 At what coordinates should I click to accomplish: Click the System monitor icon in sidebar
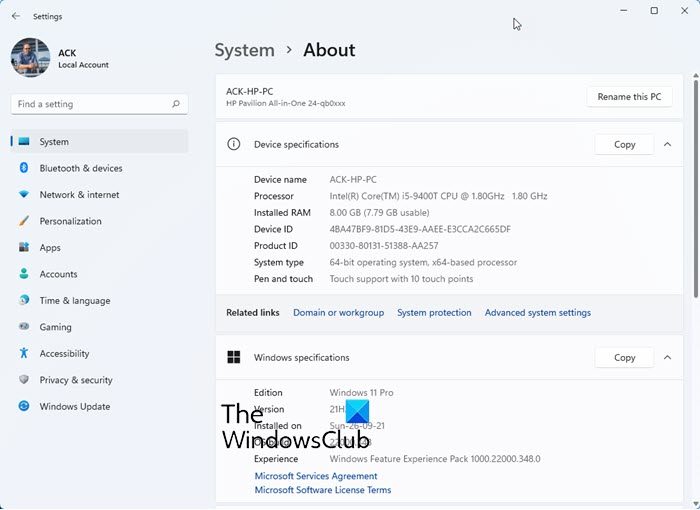(x=24, y=142)
